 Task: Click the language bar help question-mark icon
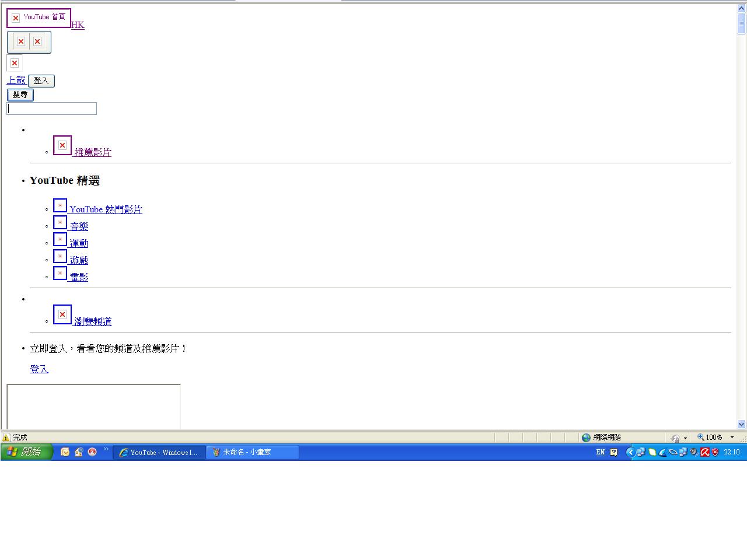pos(614,452)
